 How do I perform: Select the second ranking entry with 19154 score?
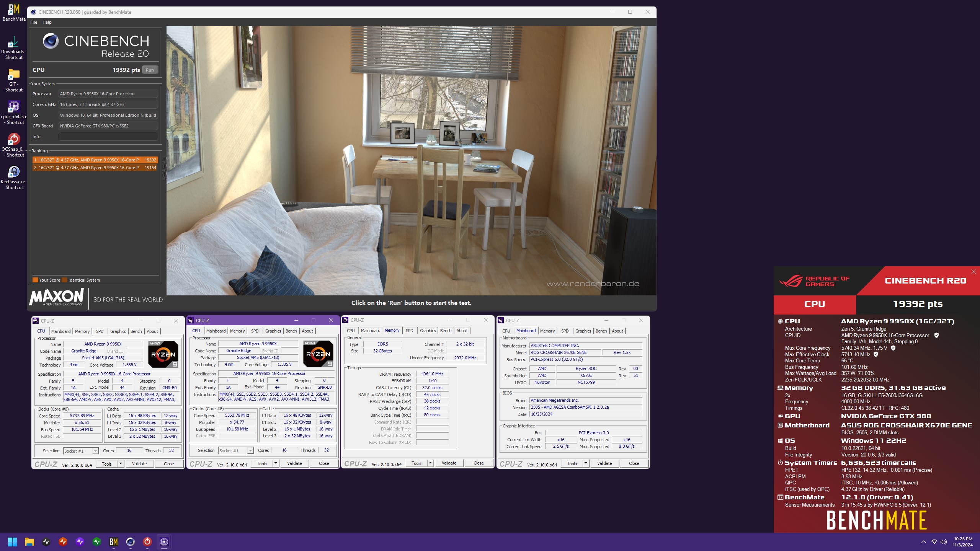point(95,168)
